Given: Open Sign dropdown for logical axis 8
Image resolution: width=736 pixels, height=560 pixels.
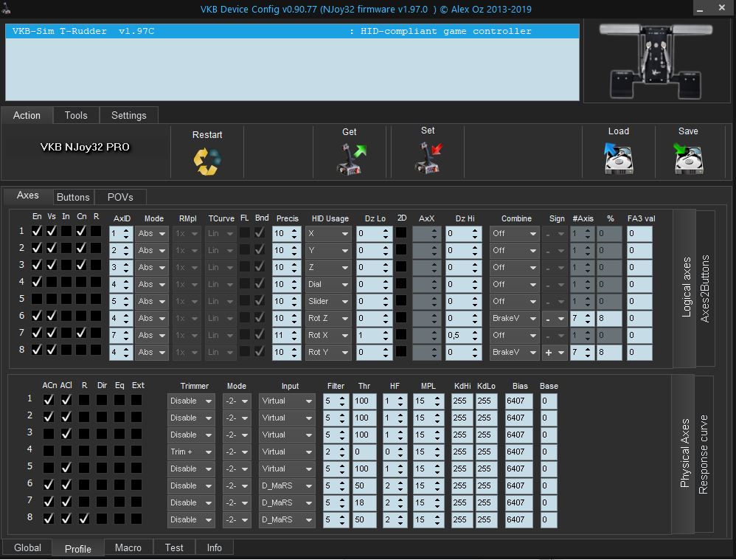Looking at the screenshot, I should (555, 353).
